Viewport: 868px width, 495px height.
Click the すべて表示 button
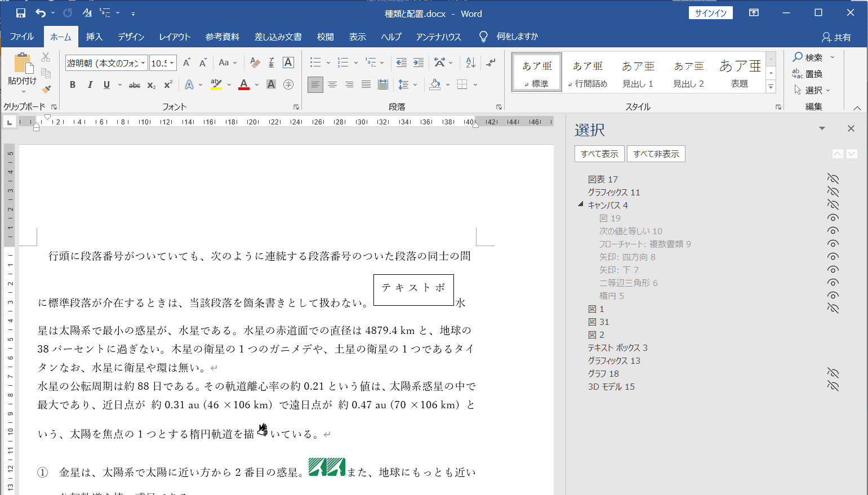point(599,154)
